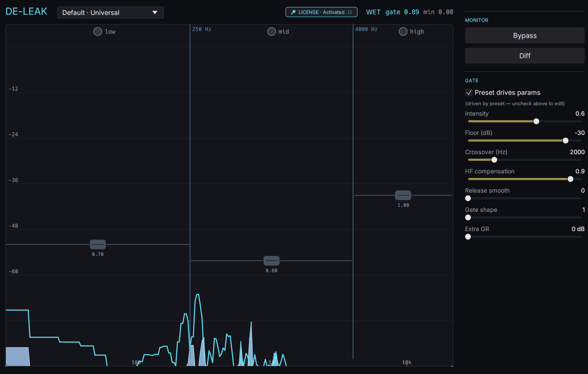Click the MONITOR section heading
Image resolution: width=588 pixels, height=374 pixels.
tap(477, 20)
